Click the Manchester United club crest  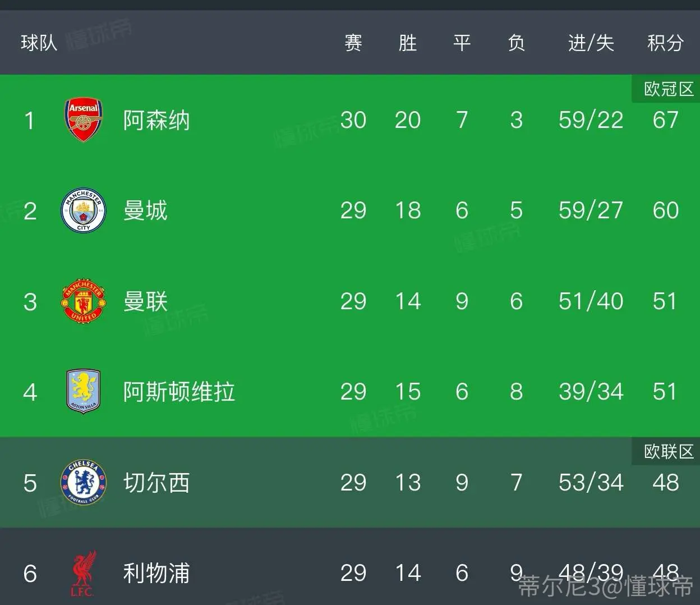click(83, 301)
